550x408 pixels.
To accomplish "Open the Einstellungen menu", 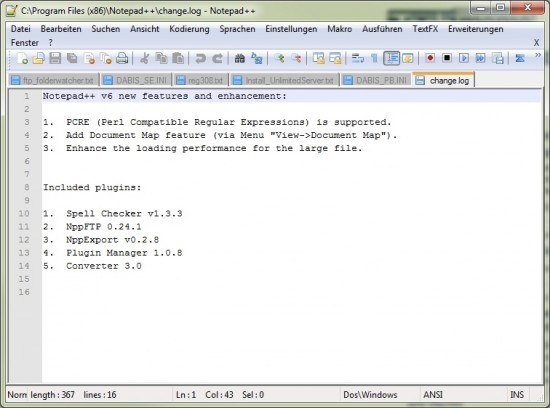I will click(x=291, y=29).
